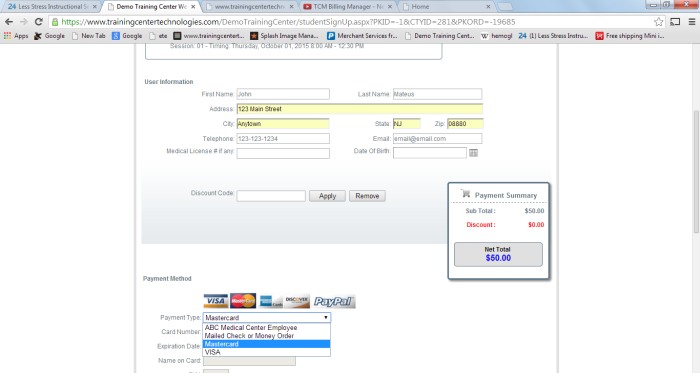Screen dimensions: 700x373
Task: Choose VISA from payment type list
Action: (x=267, y=352)
